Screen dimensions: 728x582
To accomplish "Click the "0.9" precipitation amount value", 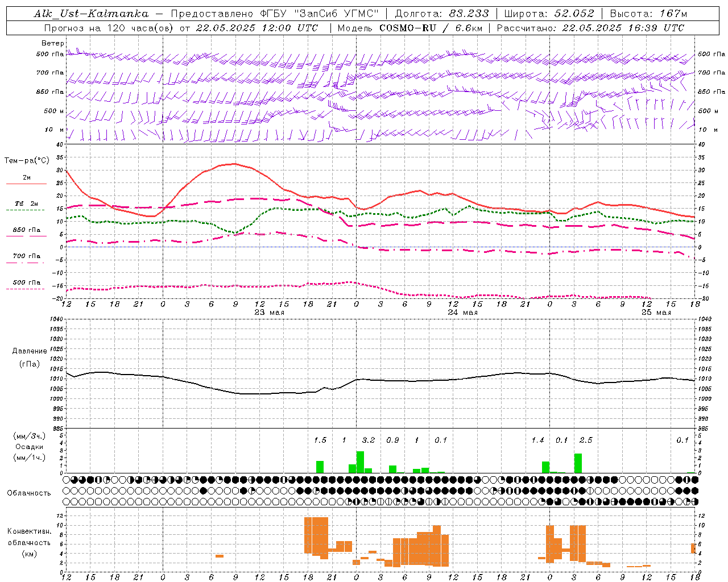I will [x=392, y=440].
